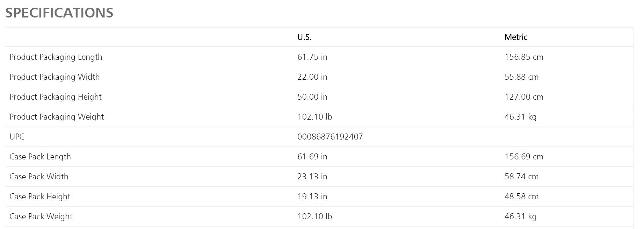Select the Case Pack Length label
The height and width of the screenshot is (229, 644).
tap(40, 157)
